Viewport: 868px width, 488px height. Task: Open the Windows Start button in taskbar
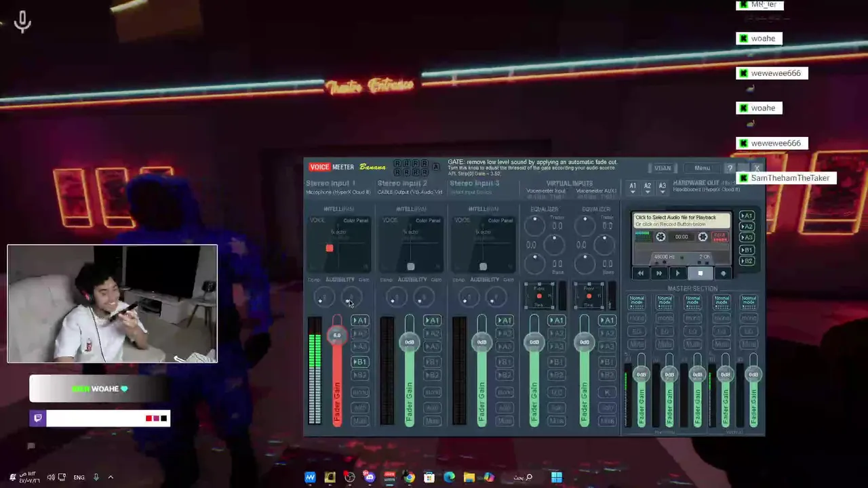pos(557,477)
